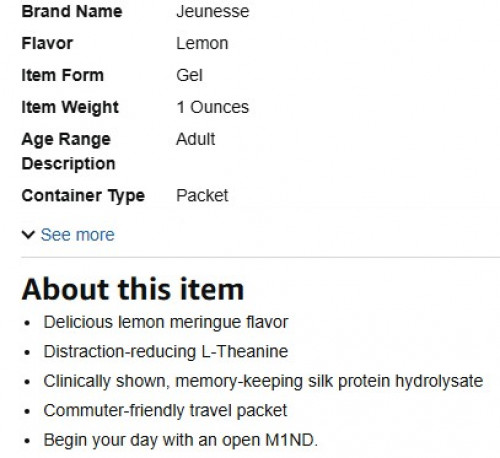This screenshot has height=458, width=500.
Task: Select the Container Type label
Action: [x=83, y=196]
